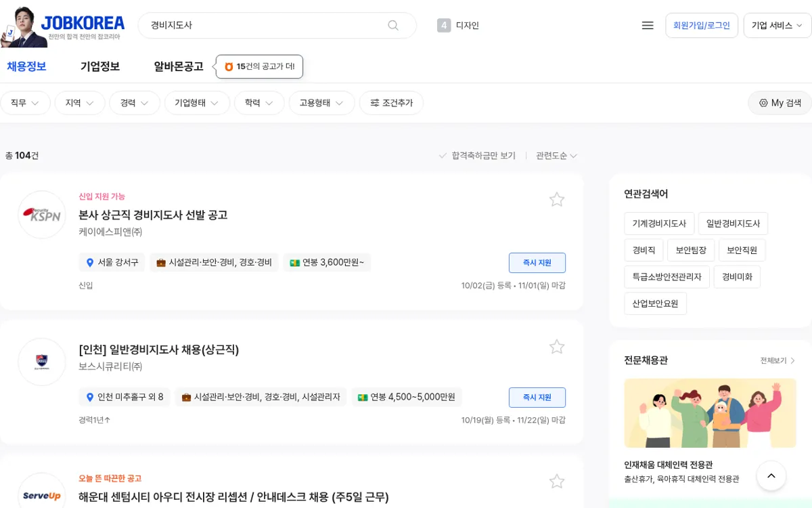Click the 조건추가 filter sliders button
Image resolution: width=812 pixels, height=508 pixels.
[391, 103]
